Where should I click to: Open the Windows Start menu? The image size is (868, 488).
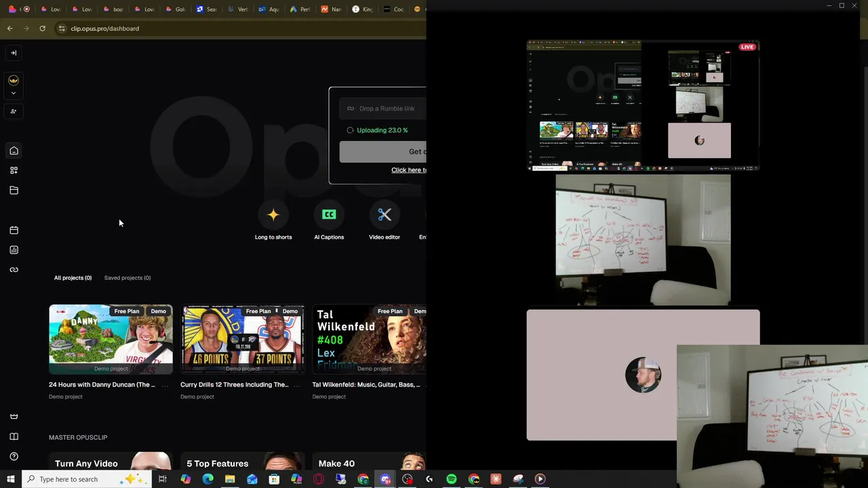pyautogui.click(x=10, y=479)
